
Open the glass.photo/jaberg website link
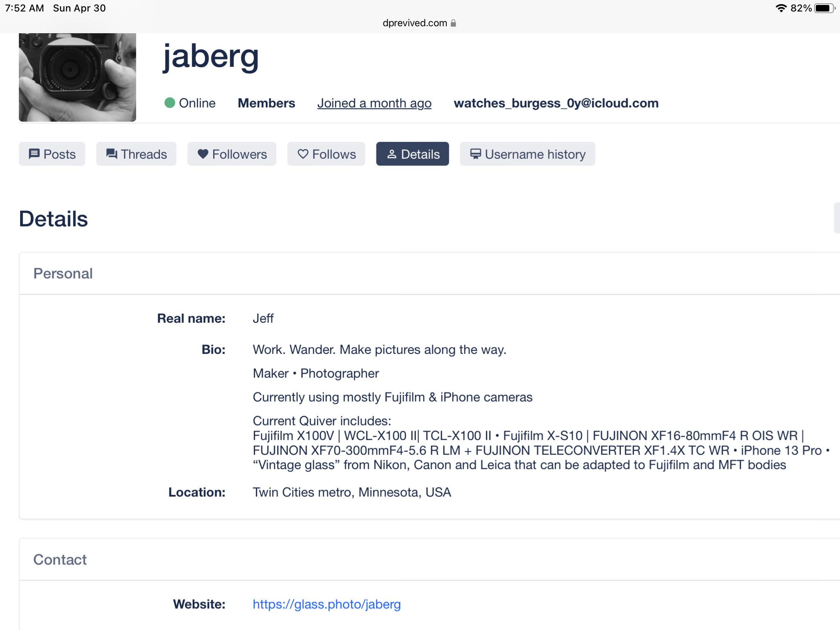327,604
